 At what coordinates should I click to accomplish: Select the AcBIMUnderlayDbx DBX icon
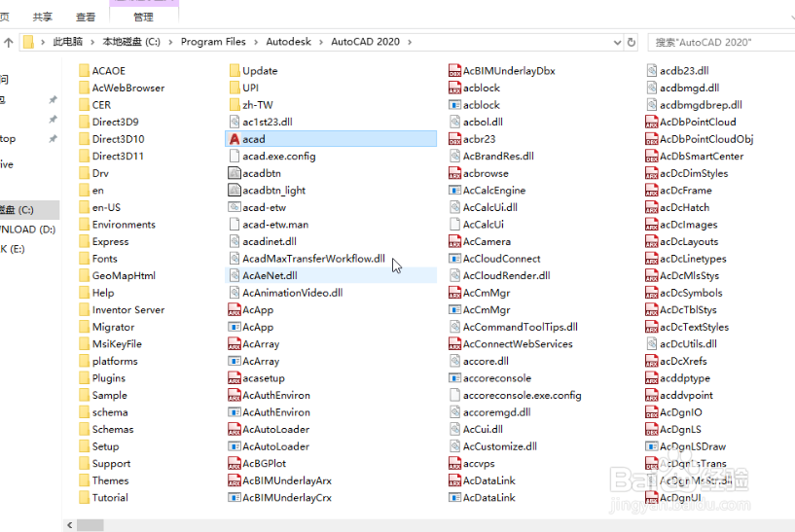(454, 70)
